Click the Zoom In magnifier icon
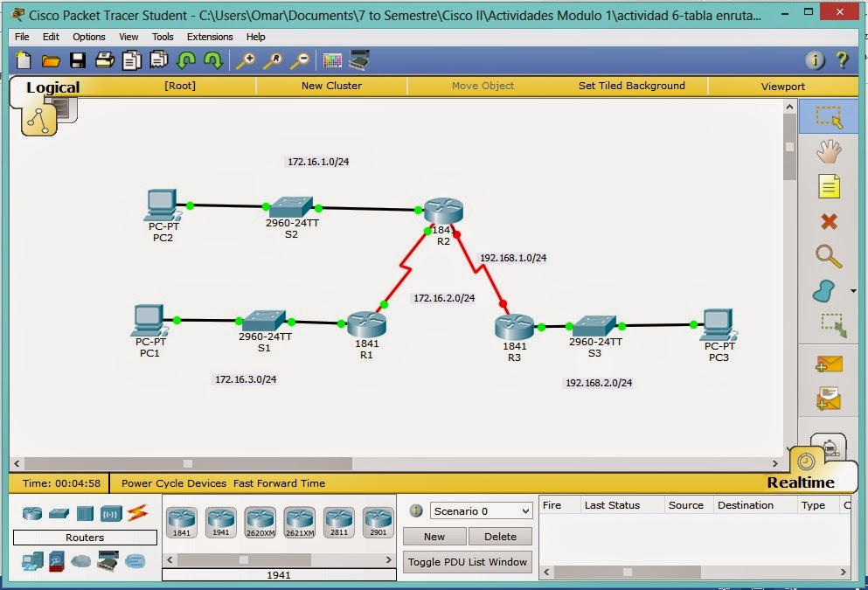This screenshot has width=868, height=590. click(x=246, y=60)
